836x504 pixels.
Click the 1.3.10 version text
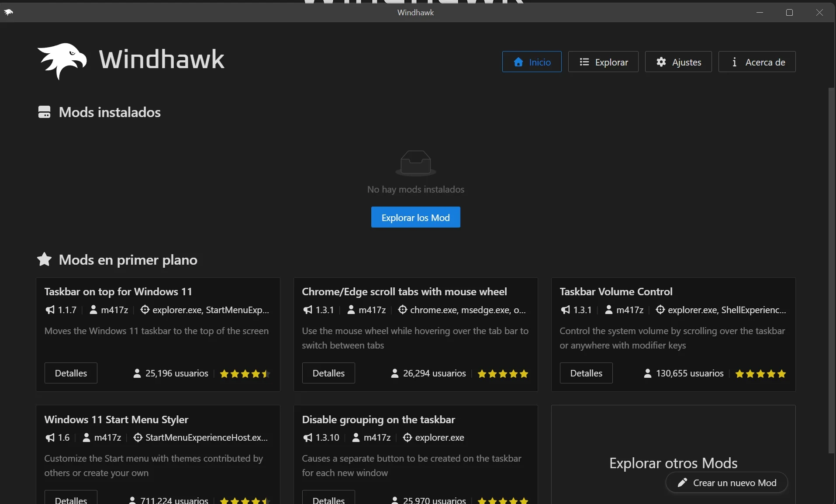(328, 437)
